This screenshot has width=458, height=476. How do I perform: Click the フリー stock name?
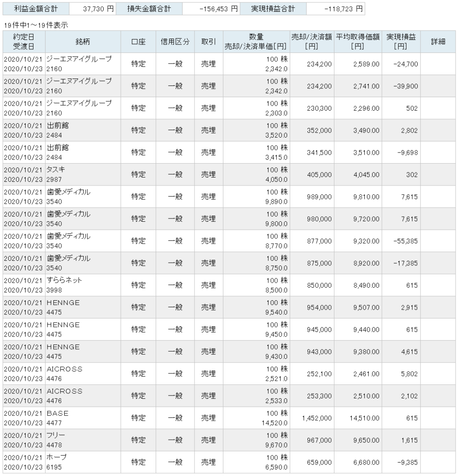(x=56, y=435)
